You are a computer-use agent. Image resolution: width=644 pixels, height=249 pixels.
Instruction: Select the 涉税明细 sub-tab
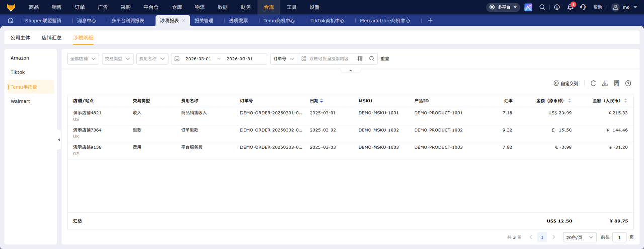[83, 38]
